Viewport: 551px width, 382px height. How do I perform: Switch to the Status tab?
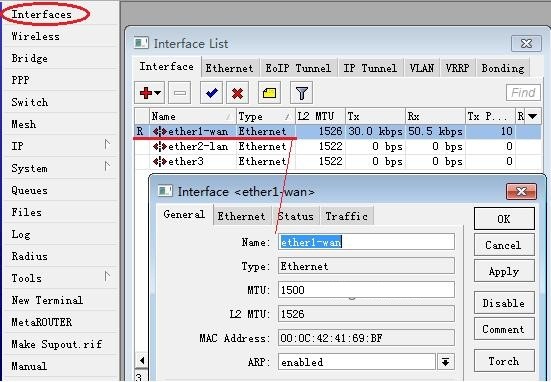pyautogui.click(x=296, y=216)
